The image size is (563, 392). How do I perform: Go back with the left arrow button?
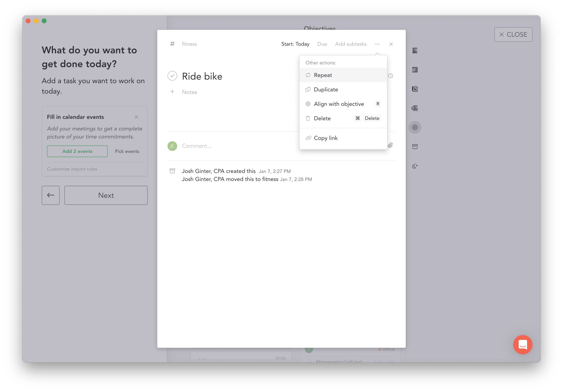[x=51, y=195]
